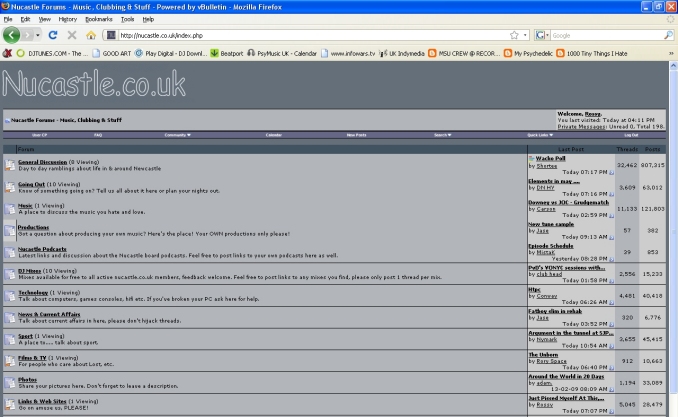The width and height of the screenshot is (678, 417).
Task: Open the History menu
Action: point(67,19)
